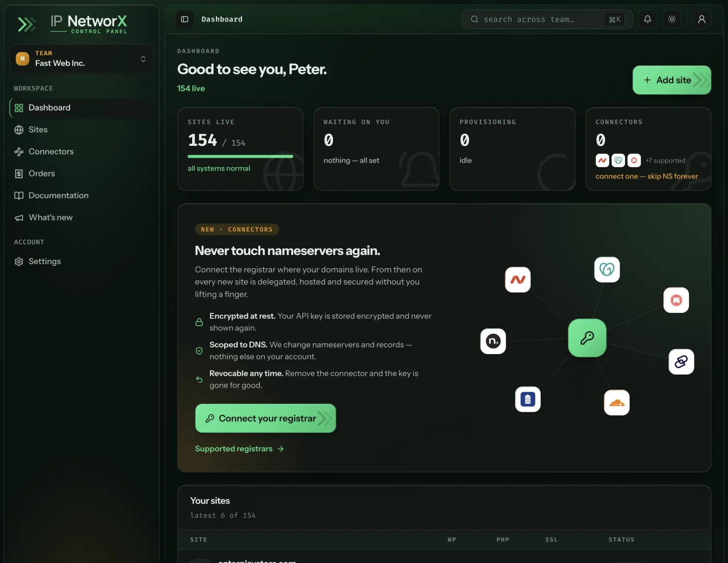Click the GoDaddy icon in Connectors card
Viewport: 728px width, 563px height.
618,160
